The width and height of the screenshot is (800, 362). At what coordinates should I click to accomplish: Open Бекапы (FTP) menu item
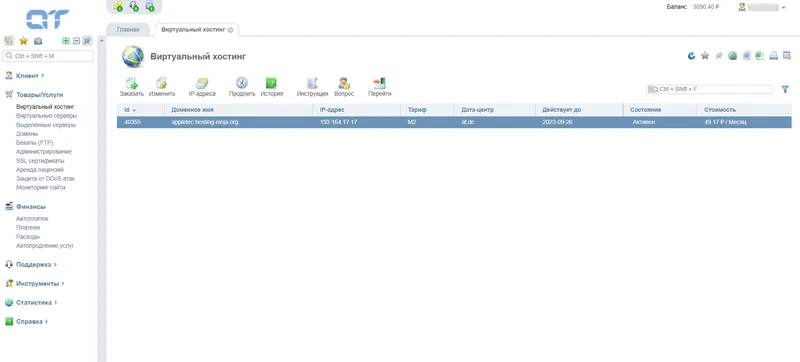coord(35,143)
